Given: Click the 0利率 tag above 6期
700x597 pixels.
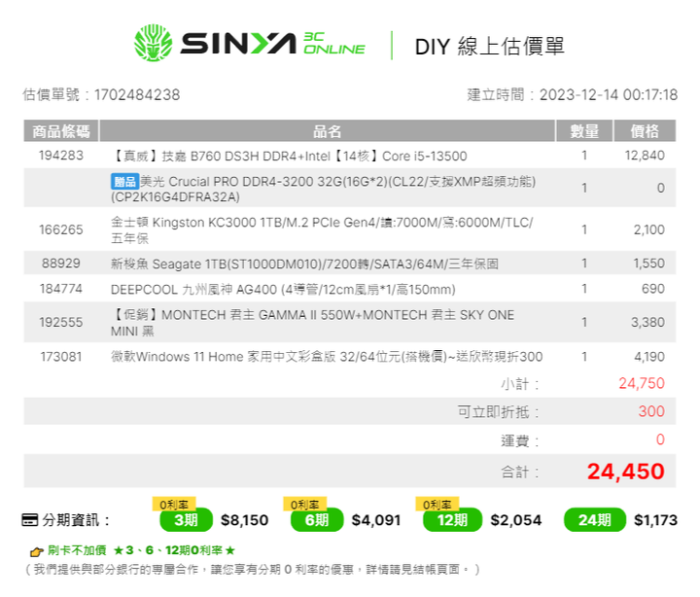Looking at the screenshot, I should tap(305, 505).
